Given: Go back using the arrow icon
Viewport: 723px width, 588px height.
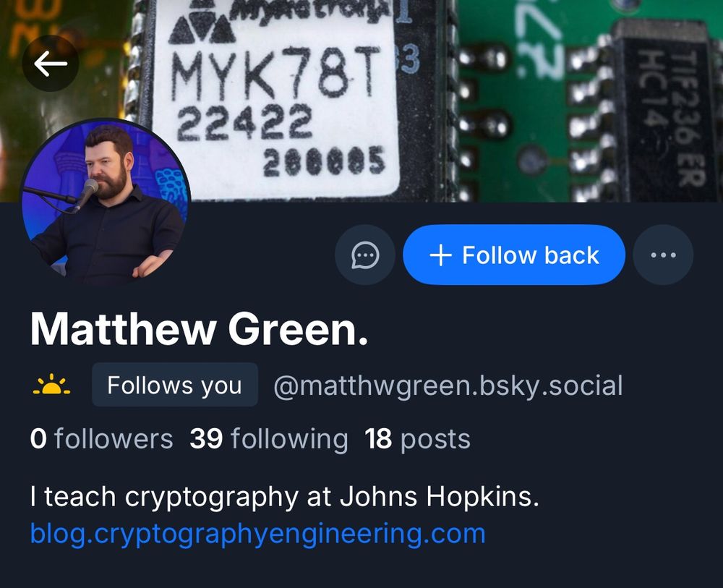Looking at the screenshot, I should 51,63.
